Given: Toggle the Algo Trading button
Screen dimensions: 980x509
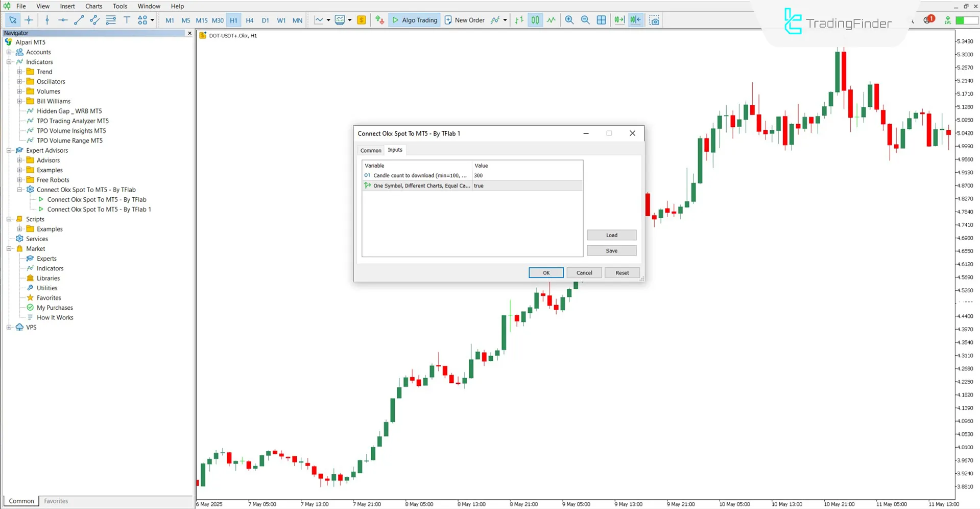Looking at the screenshot, I should point(414,20).
